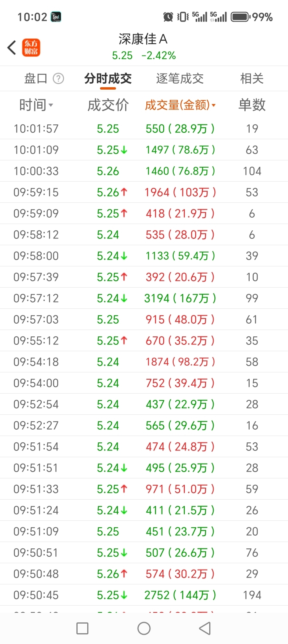The image size is (288, 644).
Task: Tap the Android home circle button
Action: click(144, 628)
